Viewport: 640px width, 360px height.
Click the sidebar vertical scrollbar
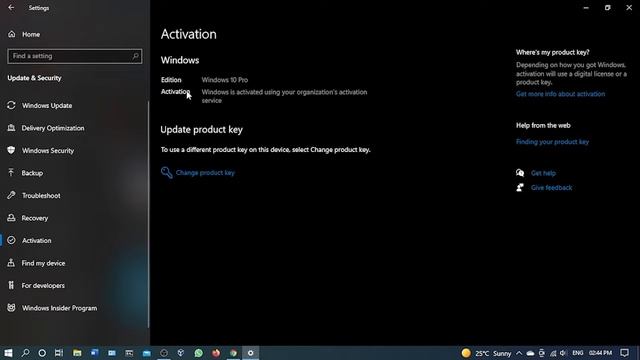click(148, 214)
